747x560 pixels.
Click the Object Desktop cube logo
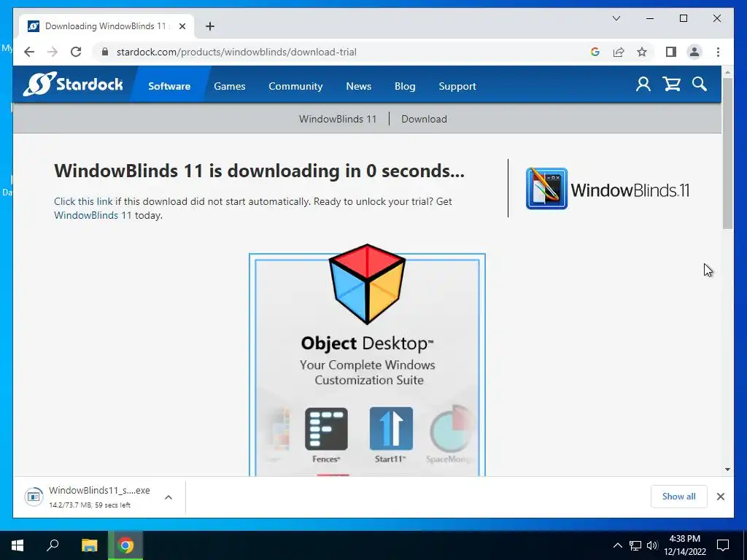coord(367,284)
